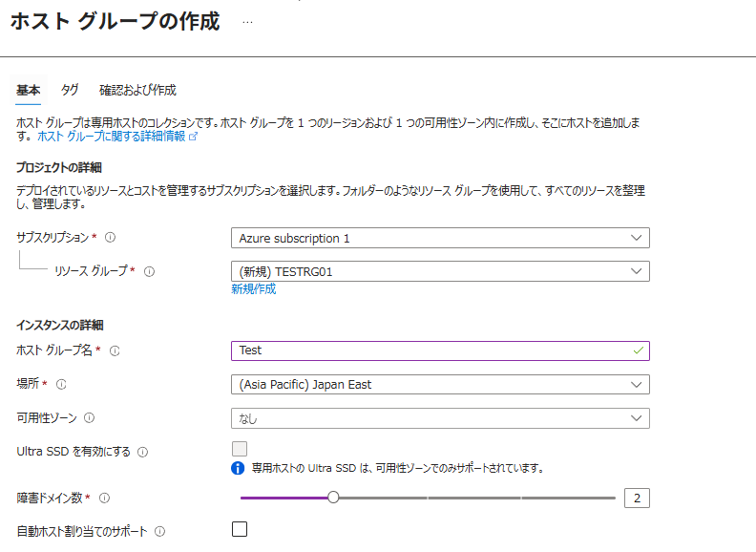The height and width of the screenshot is (552, 756).
Task: Open the 可用性ゾーン dropdown showing なし
Action: coord(440,418)
